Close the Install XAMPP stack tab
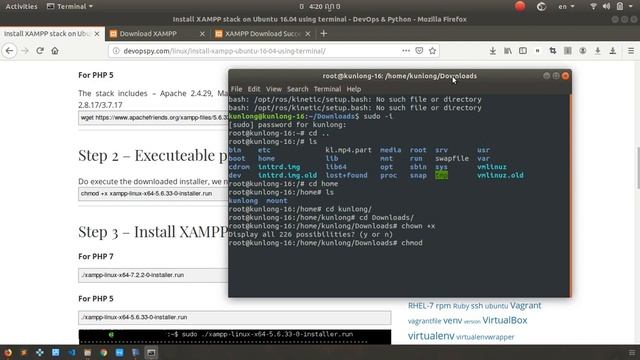Viewport: 640px width, 360px height. [97, 34]
